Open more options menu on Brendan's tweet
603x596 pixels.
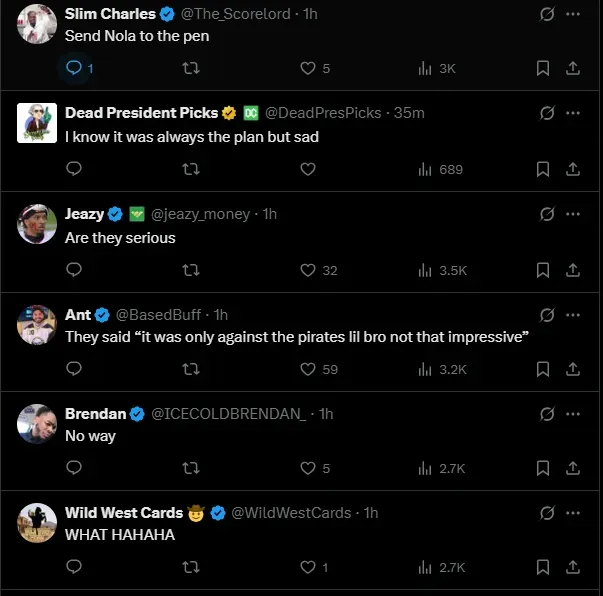pos(573,412)
